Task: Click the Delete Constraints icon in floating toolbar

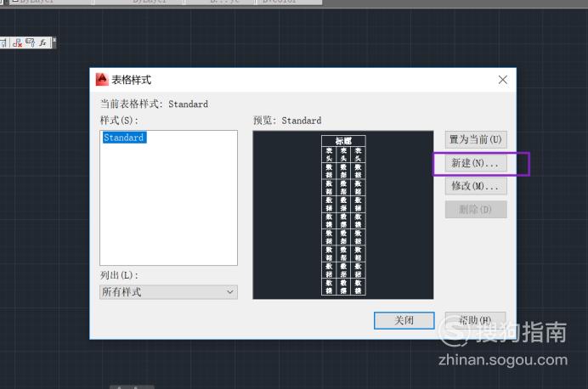Action: click(17, 42)
